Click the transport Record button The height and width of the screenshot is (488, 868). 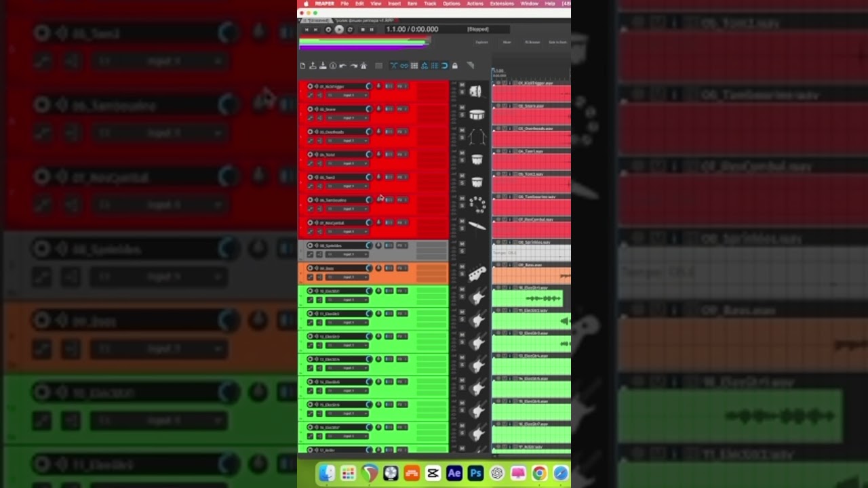[328, 29]
